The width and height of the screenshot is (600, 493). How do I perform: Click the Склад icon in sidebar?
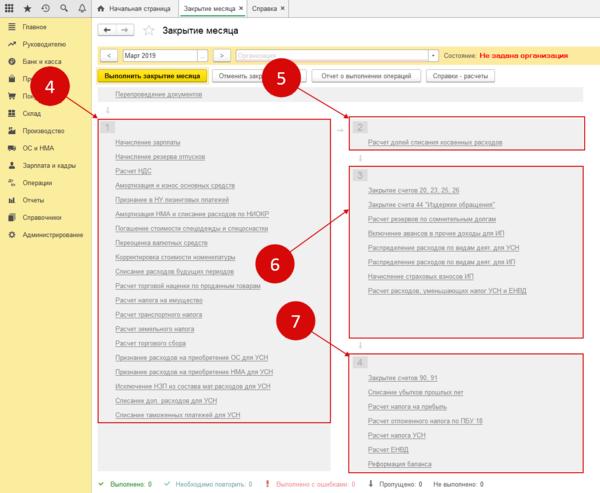point(12,113)
